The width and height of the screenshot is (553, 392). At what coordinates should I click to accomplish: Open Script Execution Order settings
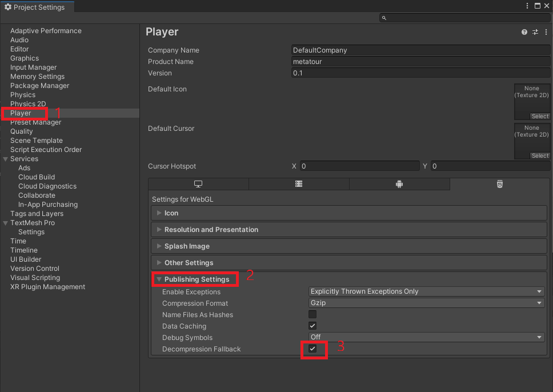tap(46, 150)
